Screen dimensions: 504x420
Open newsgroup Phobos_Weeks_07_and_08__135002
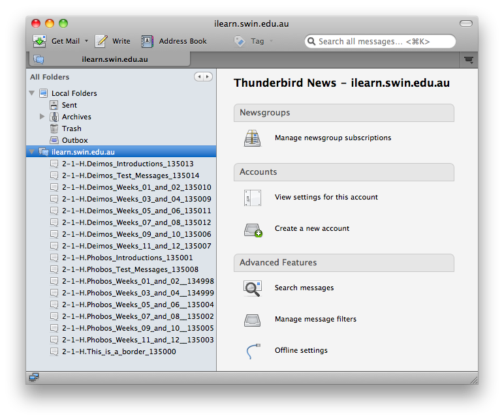click(x=138, y=316)
